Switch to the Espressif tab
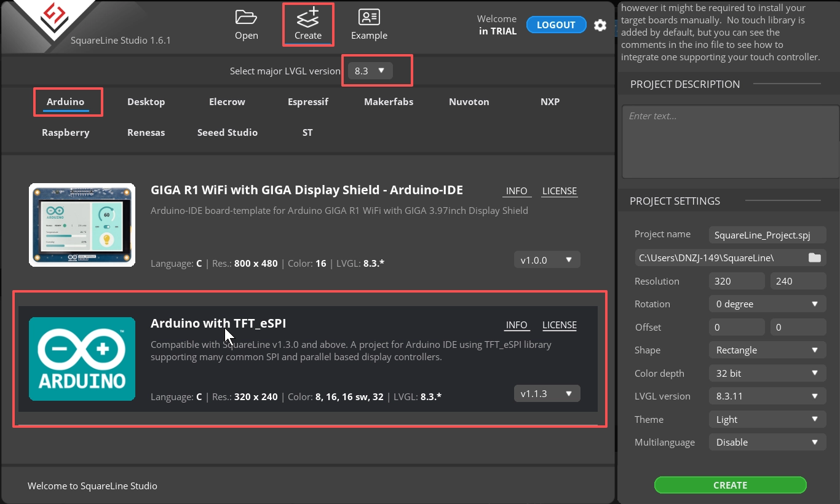840x504 pixels. pyautogui.click(x=308, y=101)
